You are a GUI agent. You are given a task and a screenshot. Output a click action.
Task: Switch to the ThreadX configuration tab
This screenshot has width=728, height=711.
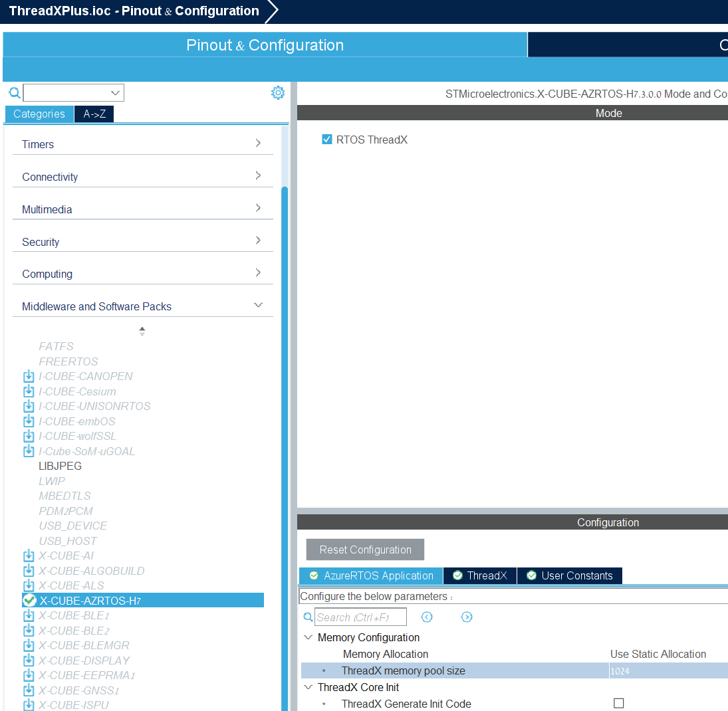[479, 575]
